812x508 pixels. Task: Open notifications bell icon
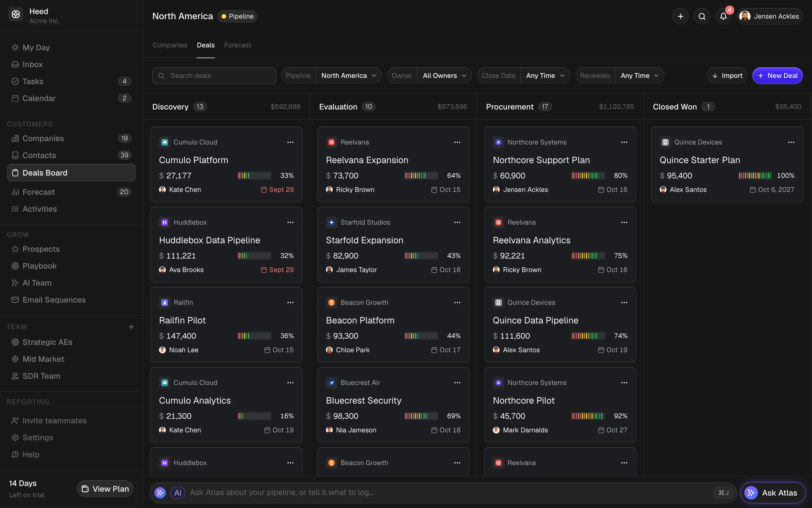[723, 16]
